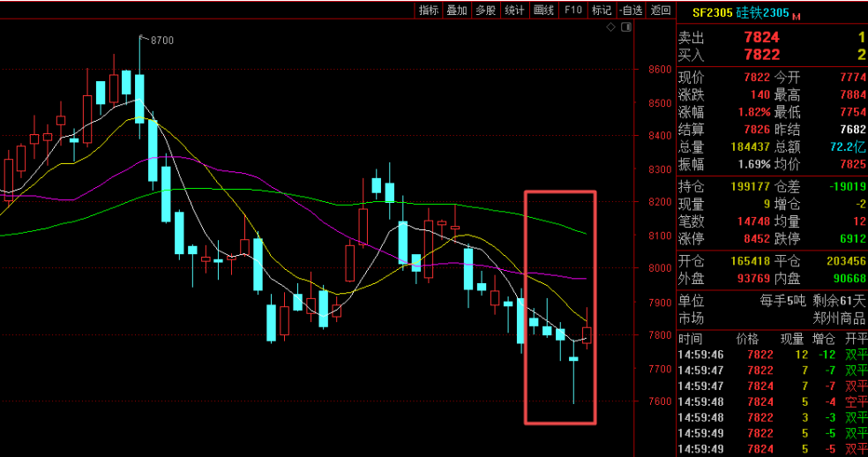Click the 返回 (Return) button
868x457 pixels.
click(x=660, y=10)
